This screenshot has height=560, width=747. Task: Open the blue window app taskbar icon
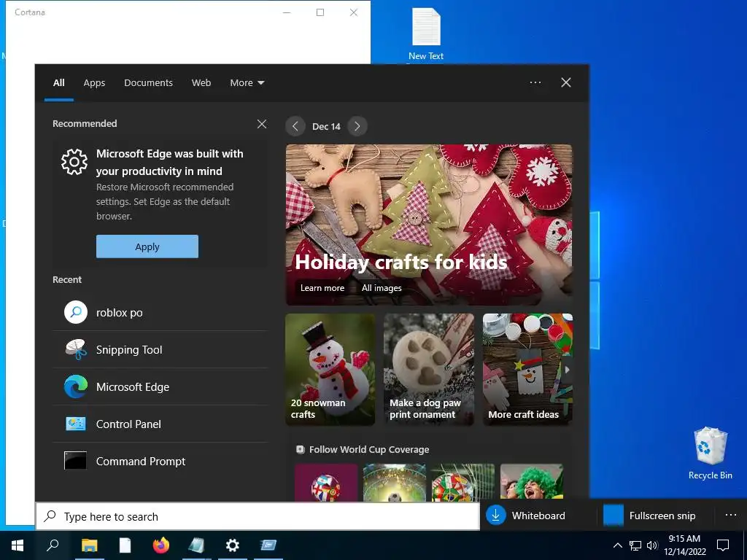268,545
